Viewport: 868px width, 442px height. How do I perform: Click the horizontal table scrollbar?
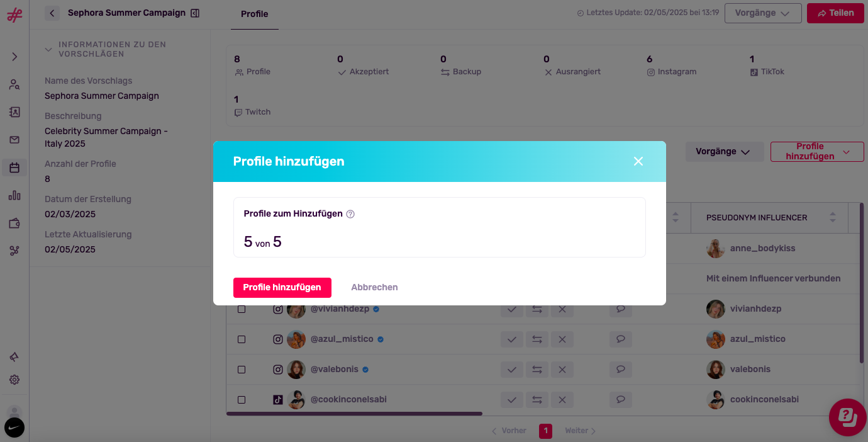point(354,414)
